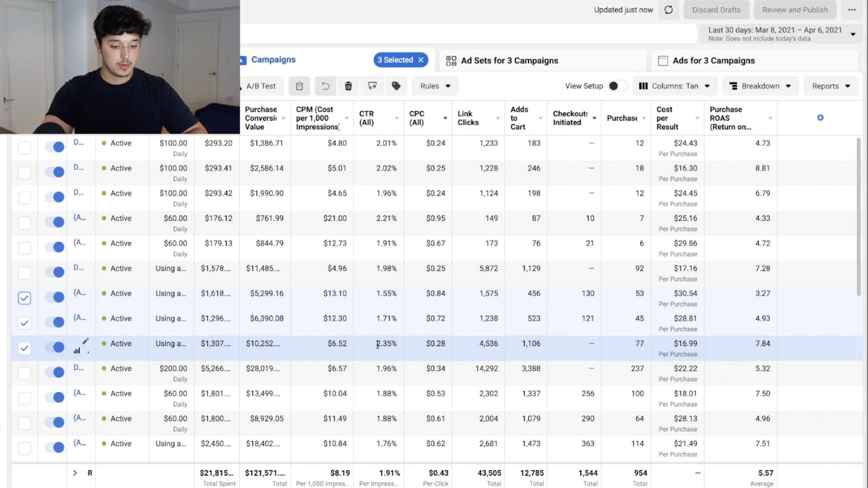Screen dimensions: 868x488
Task: Check the campaign row with $22.22 cost
Action: coord(24,373)
